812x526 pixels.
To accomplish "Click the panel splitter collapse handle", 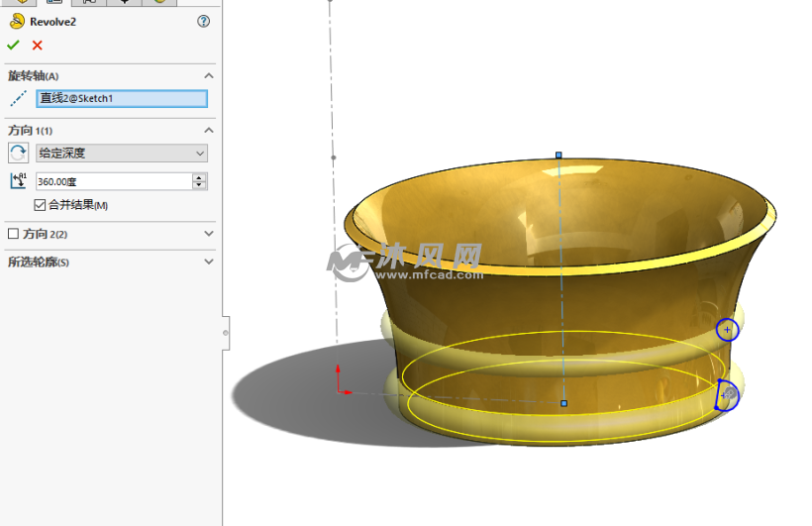I will point(226,333).
